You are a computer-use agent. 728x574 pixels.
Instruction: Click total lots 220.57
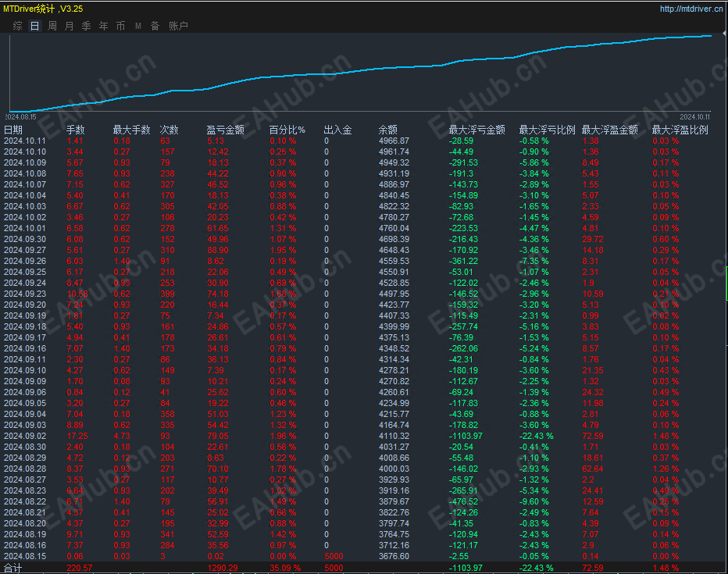click(x=80, y=568)
